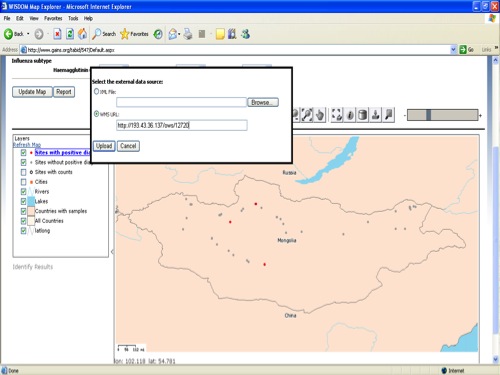
Task: Enable the Cities layer checkbox
Action: click(23, 182)
